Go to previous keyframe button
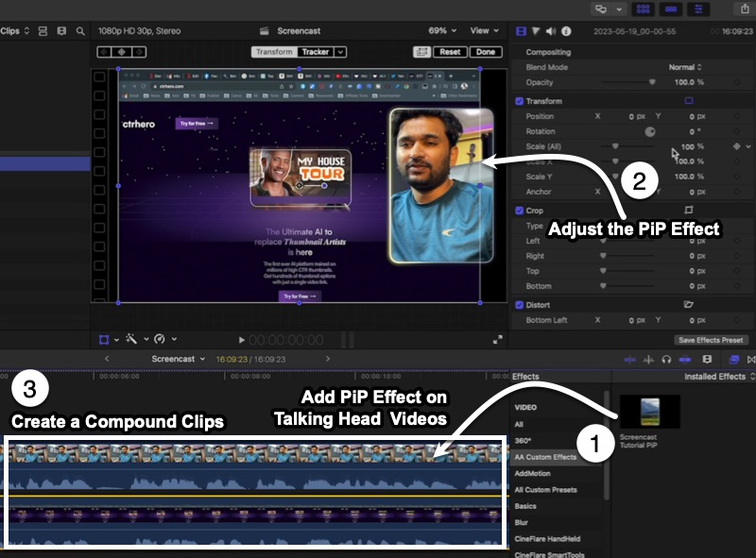Screen dimensions: 756x558 104,52
